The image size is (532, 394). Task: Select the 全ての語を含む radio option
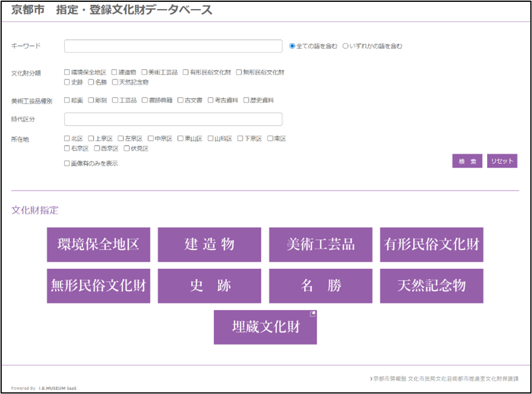point(292,46)
